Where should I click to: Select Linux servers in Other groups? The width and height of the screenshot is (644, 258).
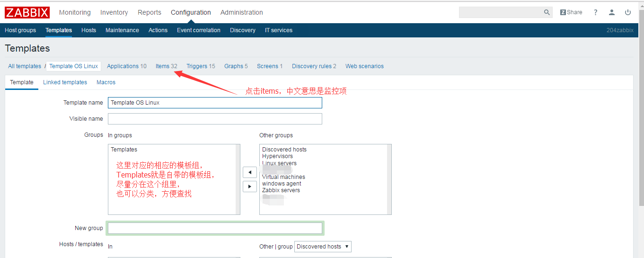(280, 163)
